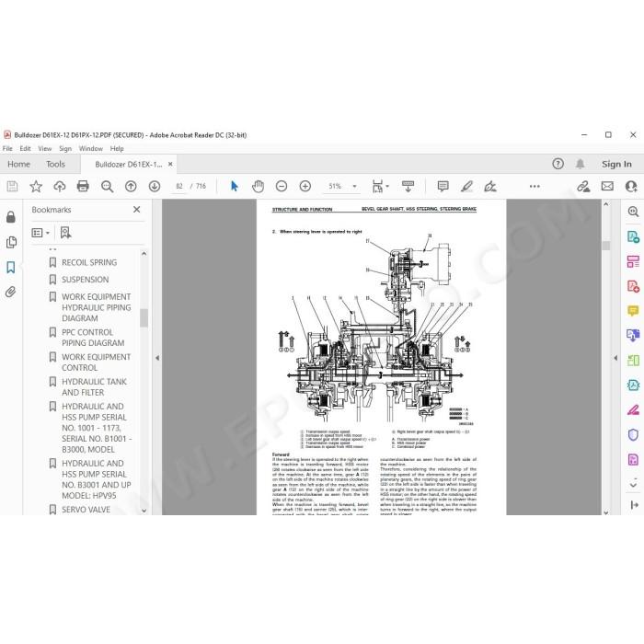This screenshot has height=644, width=644.
Task: Click the upload to cloud icon
Action: [60, 187]
